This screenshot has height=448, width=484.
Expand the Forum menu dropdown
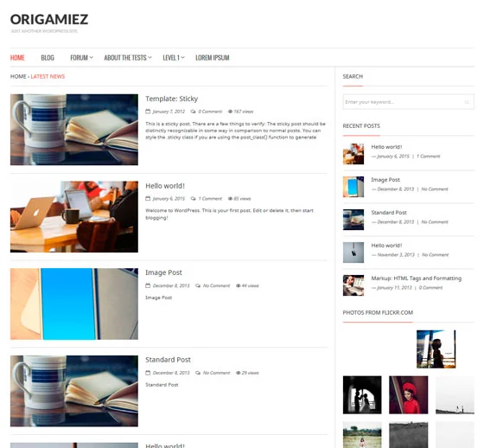coord(81,58)
